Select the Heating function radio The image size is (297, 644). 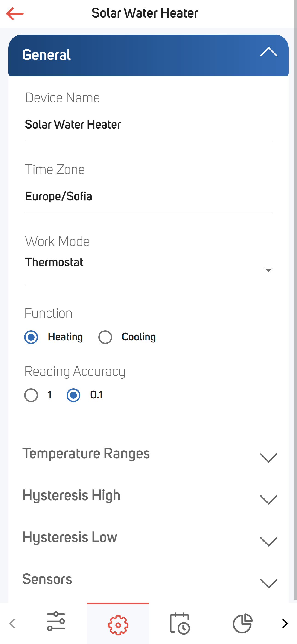coord(31,337)
